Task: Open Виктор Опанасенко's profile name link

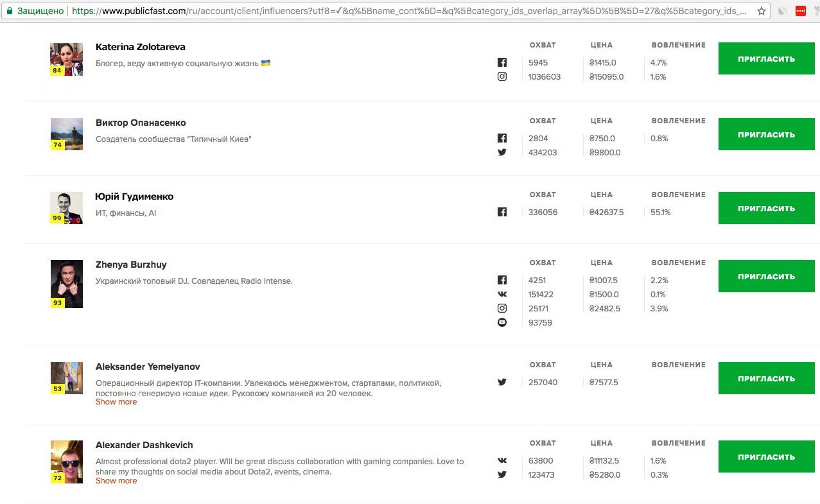Action: tap(141, 123)
